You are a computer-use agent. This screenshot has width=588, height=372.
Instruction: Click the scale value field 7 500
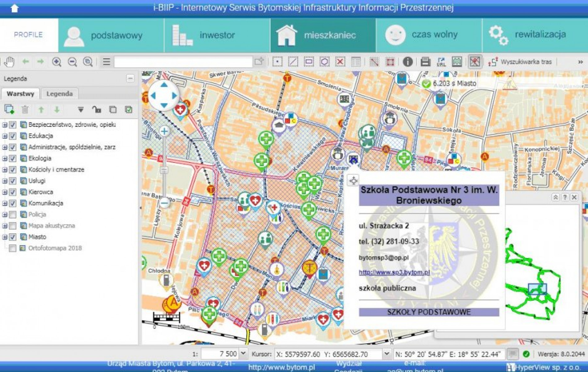coord(220,354)
